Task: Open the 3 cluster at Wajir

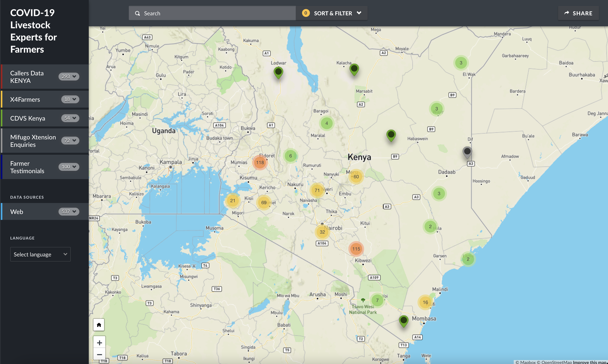Action: [x=437, y=109]
